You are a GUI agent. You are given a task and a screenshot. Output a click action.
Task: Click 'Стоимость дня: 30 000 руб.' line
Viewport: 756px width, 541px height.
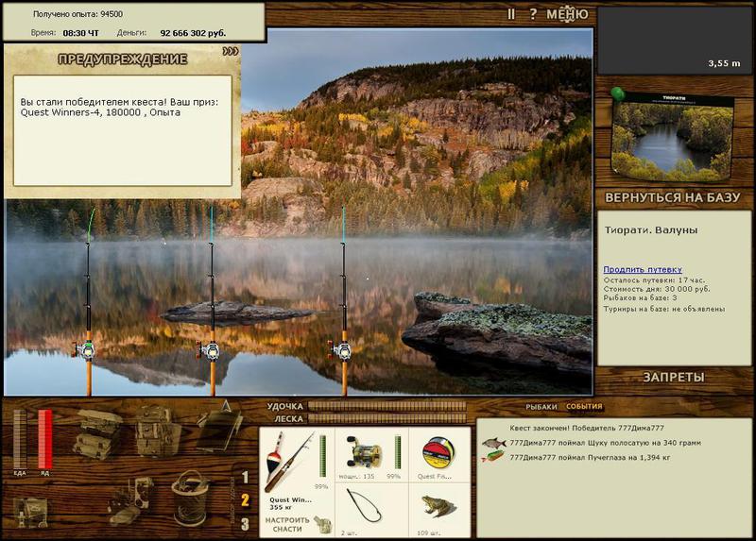tap(657, 289)
